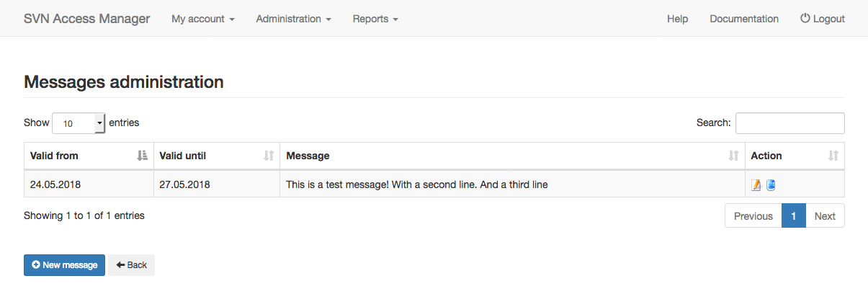
Task: Select page 1 in pagination
Action: [x=793, y=216]
